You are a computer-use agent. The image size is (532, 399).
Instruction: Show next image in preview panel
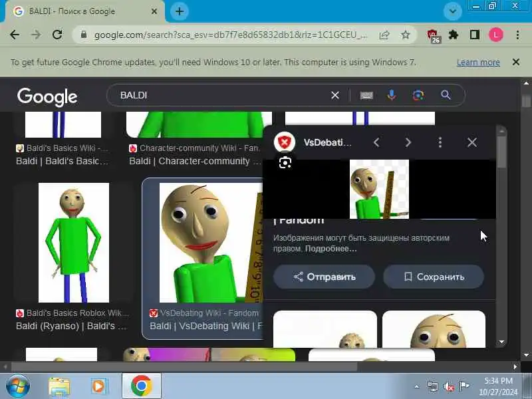click(408, 142)
